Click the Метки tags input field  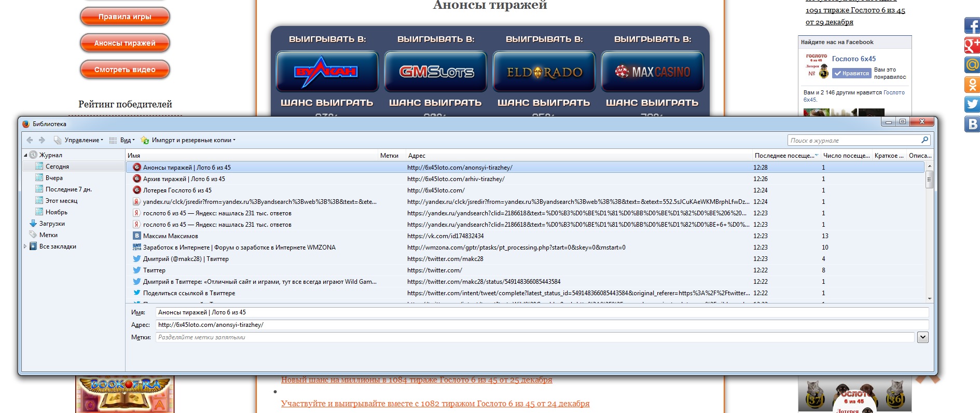(x=535, y=337)
